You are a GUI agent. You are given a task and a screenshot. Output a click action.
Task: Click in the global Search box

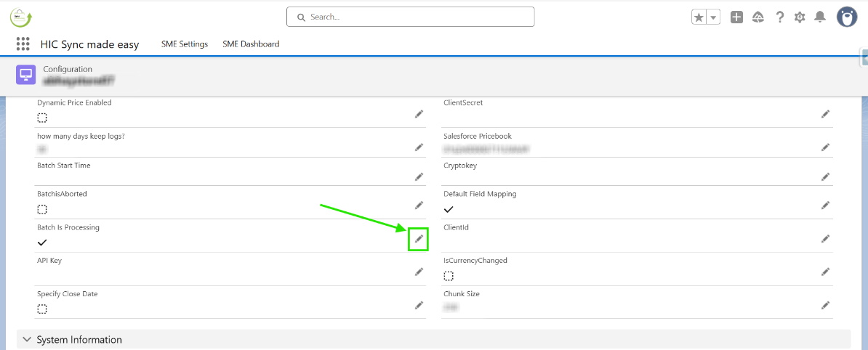411,17
